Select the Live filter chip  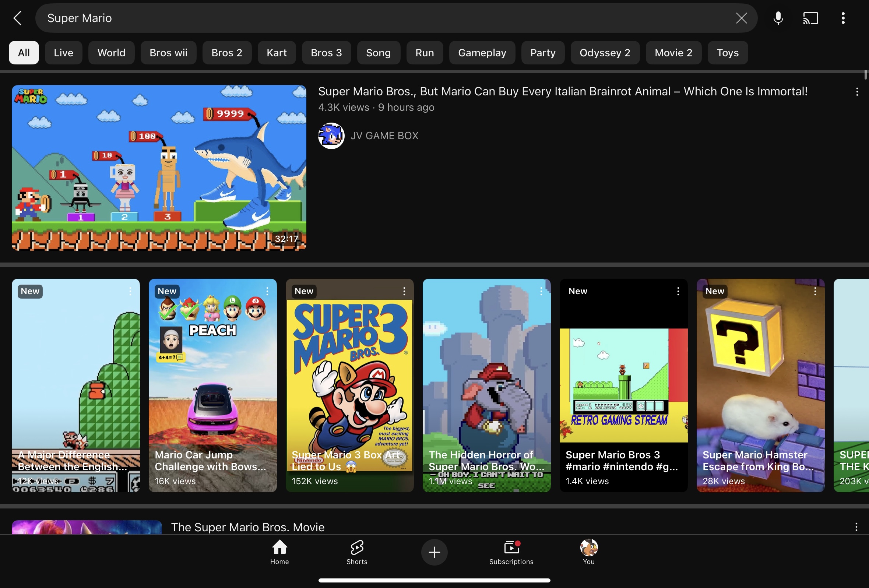64,53
